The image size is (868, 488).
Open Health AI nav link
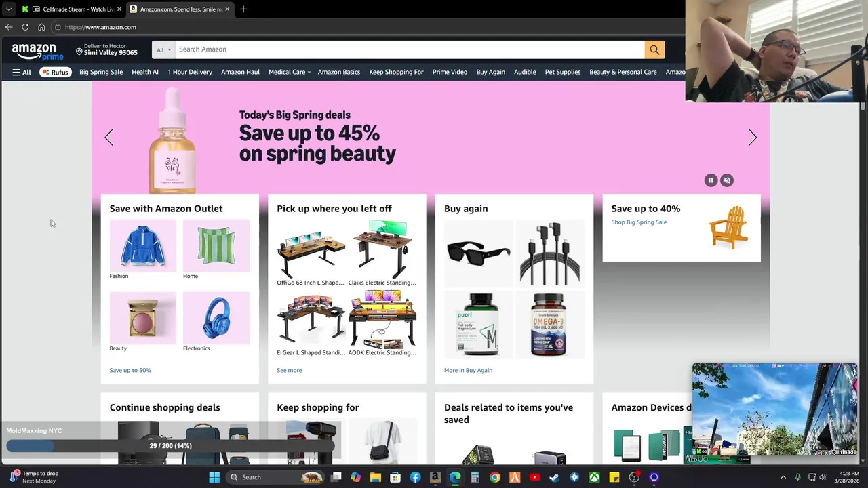tap(145, 72)
